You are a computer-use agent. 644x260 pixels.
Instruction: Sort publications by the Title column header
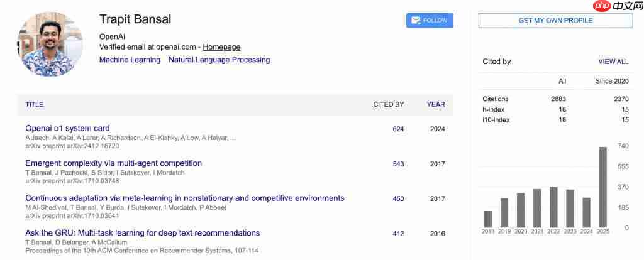coord(35,105)
